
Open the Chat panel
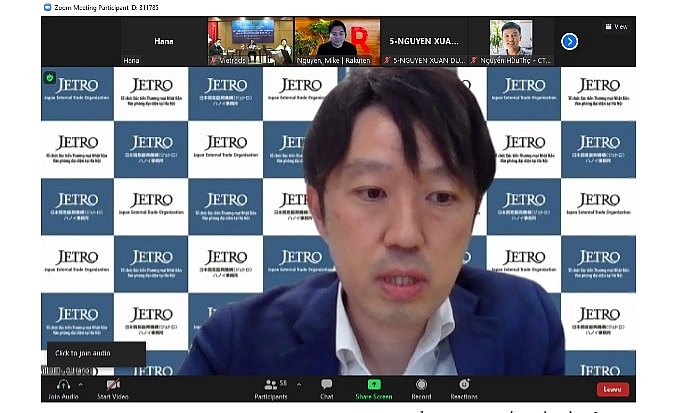[x=327, y=385]
